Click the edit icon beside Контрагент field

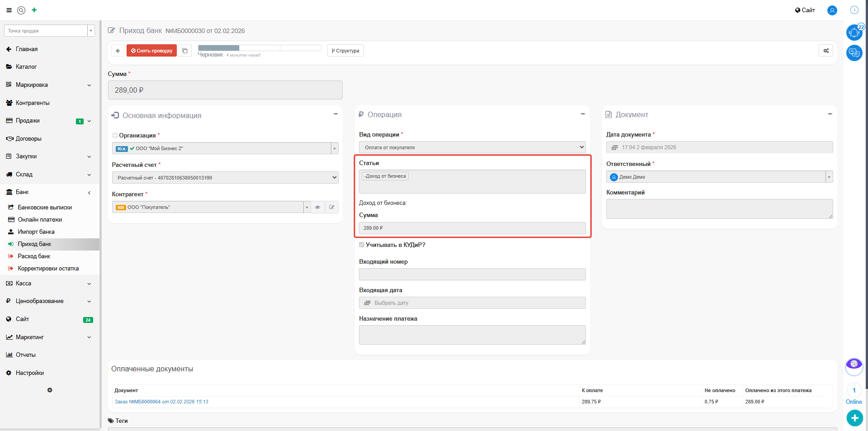coord(331,207)
